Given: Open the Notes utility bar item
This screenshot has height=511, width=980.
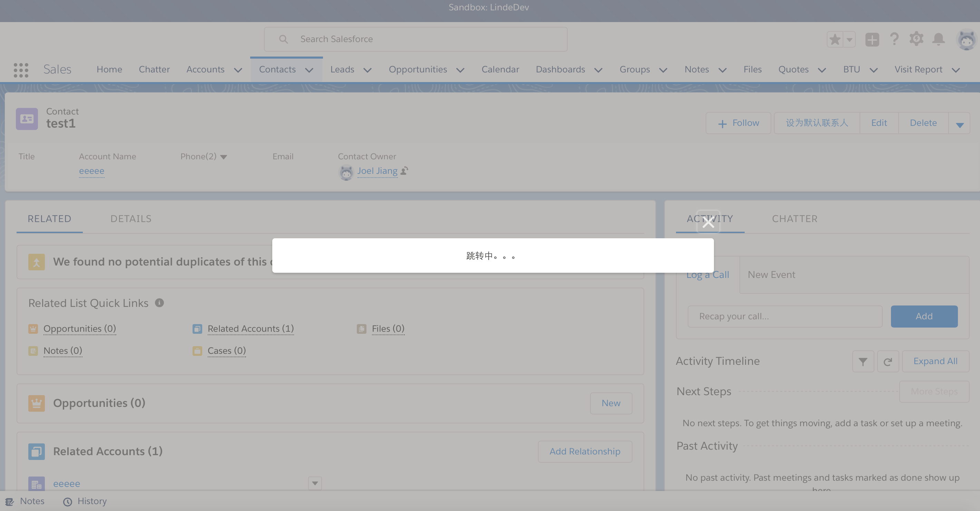Looking at the screenshot, I should pyautogui.click(x=25, y=501).
